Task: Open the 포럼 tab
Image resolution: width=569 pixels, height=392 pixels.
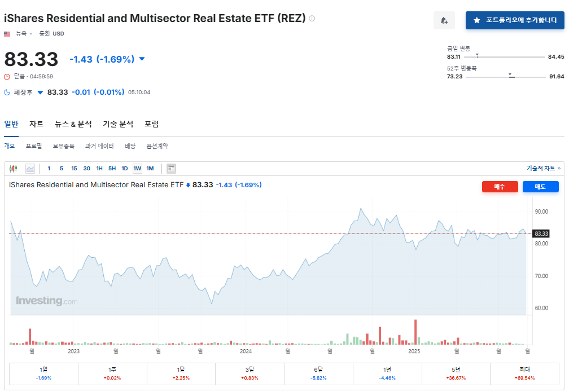Action: [151, 124]
